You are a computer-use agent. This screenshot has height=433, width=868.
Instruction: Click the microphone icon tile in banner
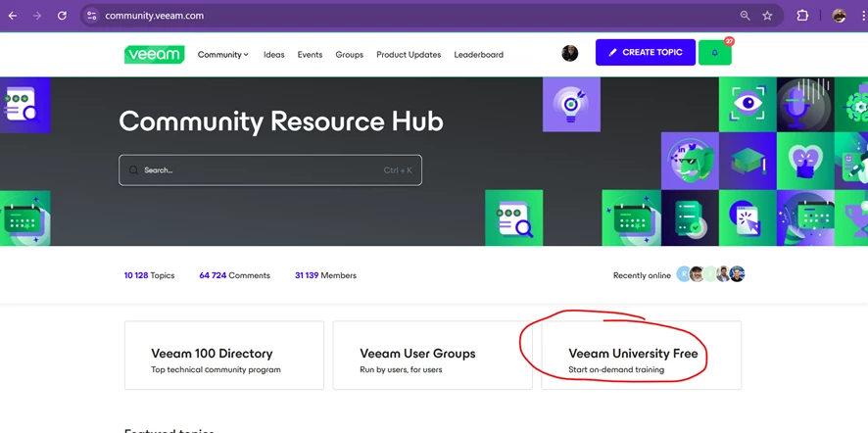pos(805,104)
